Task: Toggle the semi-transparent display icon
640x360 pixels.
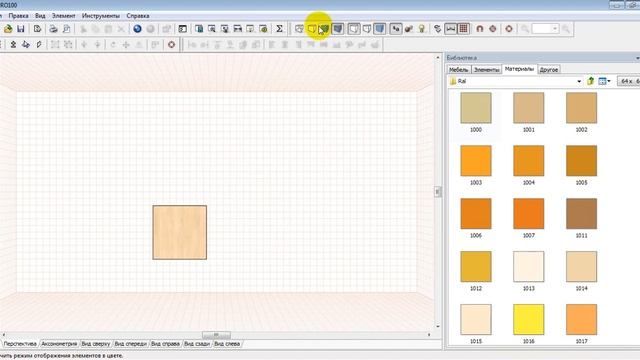Action: [x=367, y=29]
